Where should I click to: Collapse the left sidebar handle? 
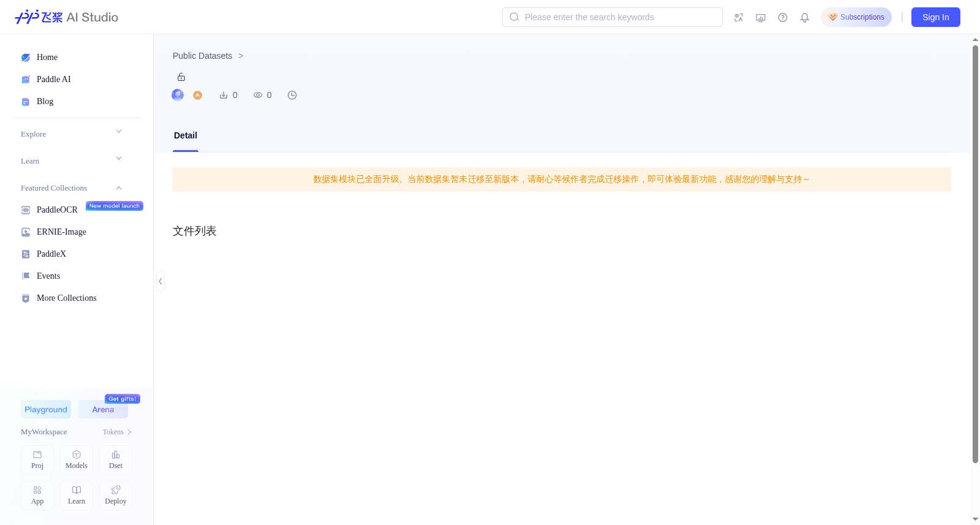(160, 281)
